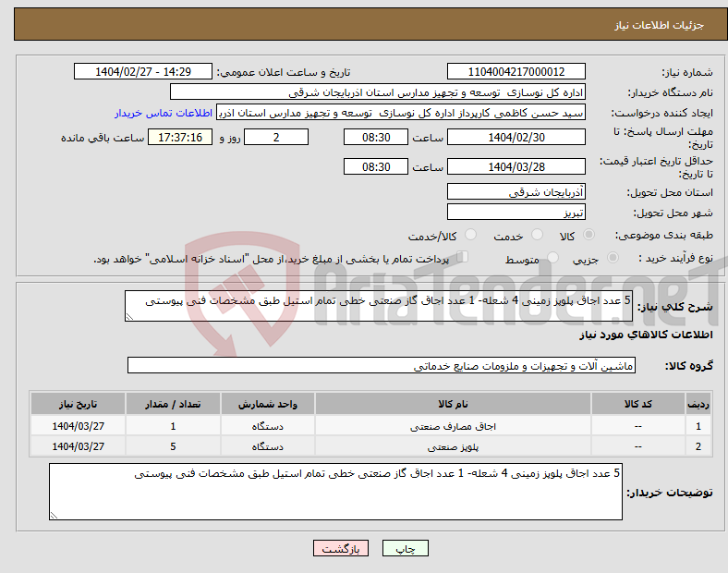Viewport: 728px width, 573px height.
Task: Click quantity cell 1 in اجاق مصارف صنعتی row
Action: point(173,426)
